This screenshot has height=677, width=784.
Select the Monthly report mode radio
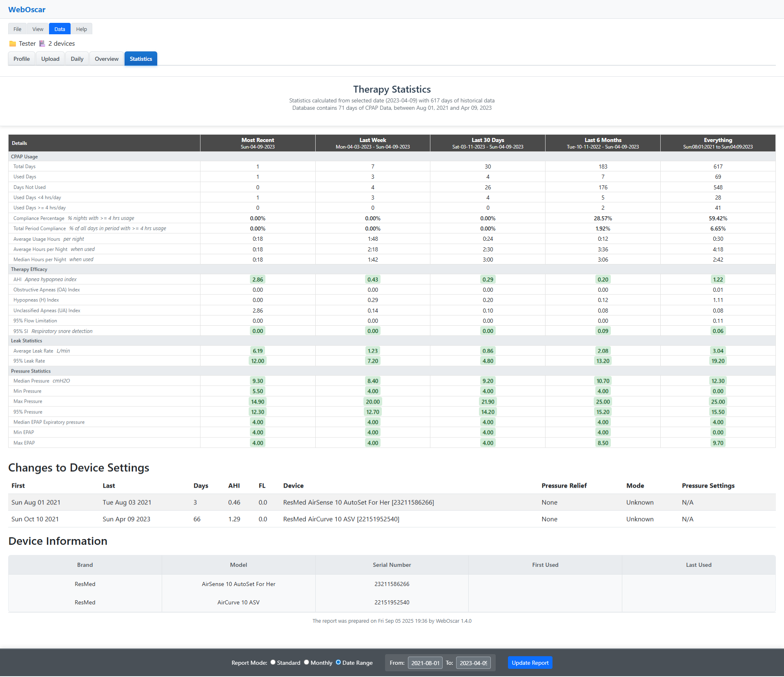pos(306,662)
